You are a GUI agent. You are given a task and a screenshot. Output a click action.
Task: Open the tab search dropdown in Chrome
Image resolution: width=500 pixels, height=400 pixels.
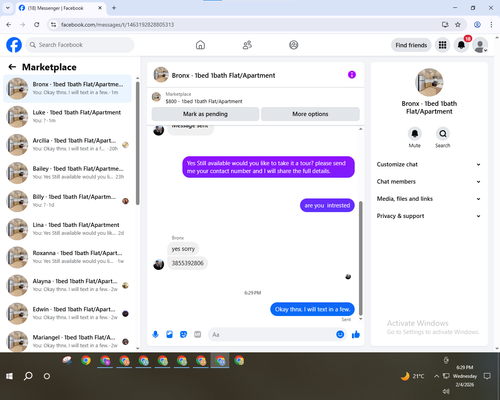click(x=8, y=8)
